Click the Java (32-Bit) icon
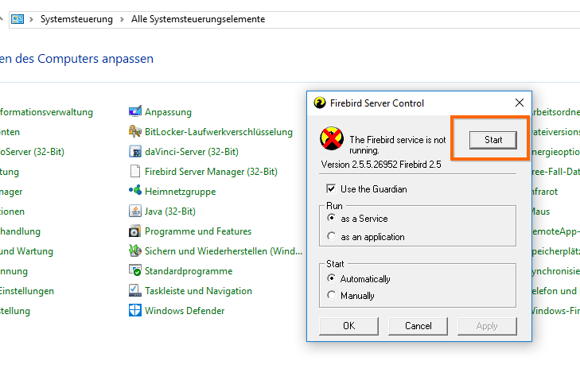 tap(135, 212)
